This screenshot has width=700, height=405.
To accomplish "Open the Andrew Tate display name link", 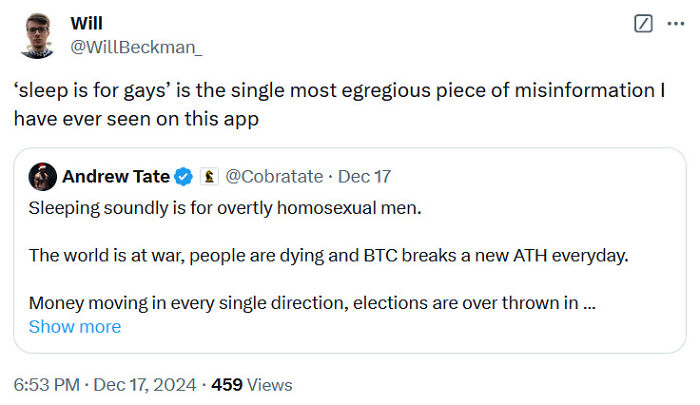I will pos(116,177).
